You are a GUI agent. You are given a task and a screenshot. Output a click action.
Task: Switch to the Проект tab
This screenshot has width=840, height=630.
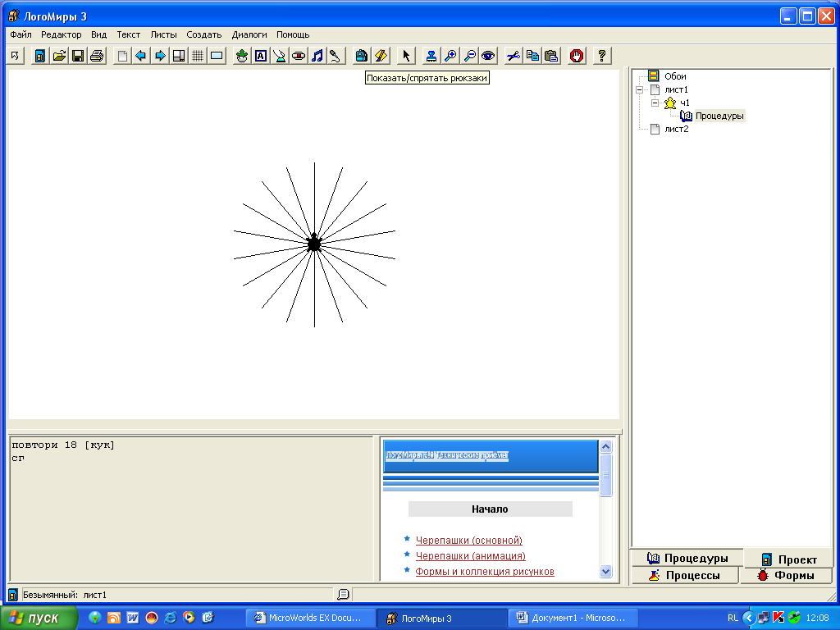coord(789,559)
